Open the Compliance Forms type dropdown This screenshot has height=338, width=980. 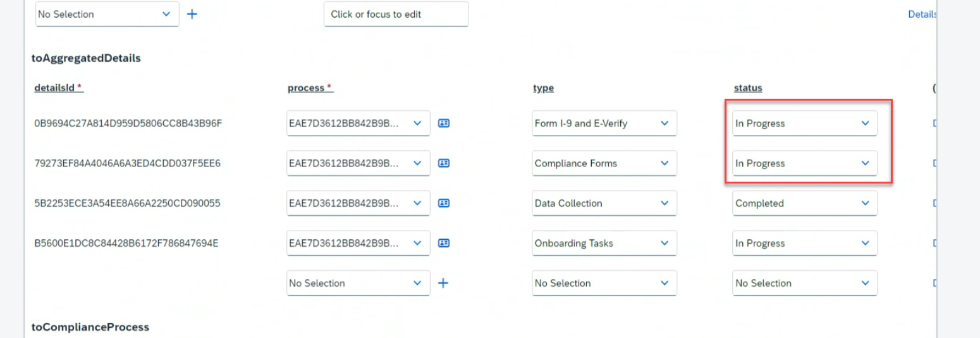pos(604,163)
